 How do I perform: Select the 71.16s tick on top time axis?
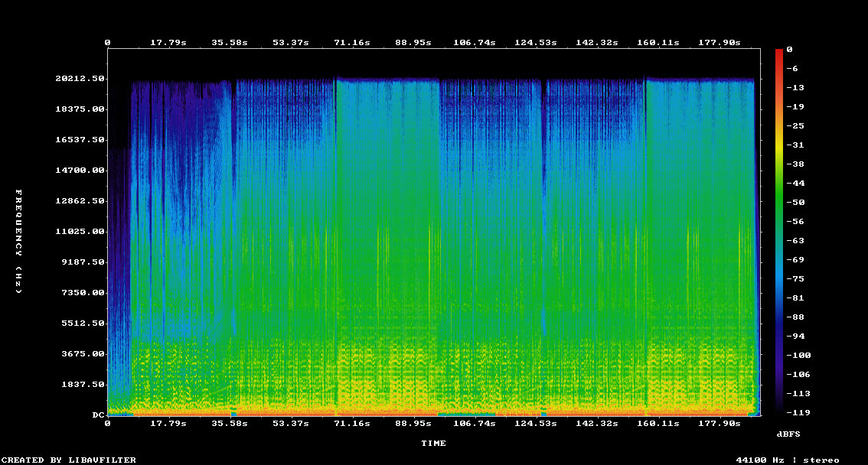(352, 43)
